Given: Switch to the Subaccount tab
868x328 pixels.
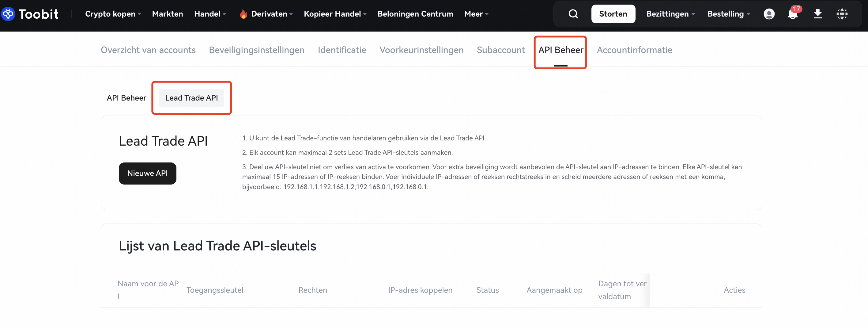Looking at the screenshot, I should tap(501, 50).
